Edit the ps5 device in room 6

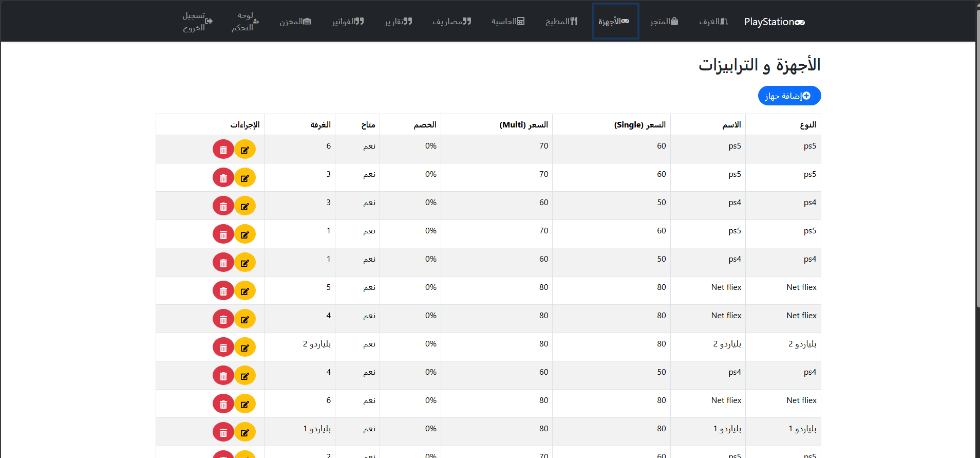coord(245,150)
